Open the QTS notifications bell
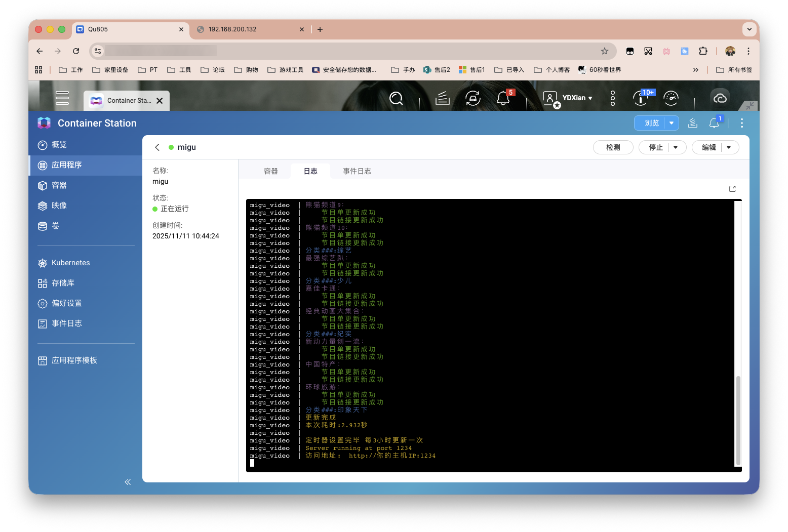This screenshot has width=788, height=532. pyautogui.click(x=503, y=98)
